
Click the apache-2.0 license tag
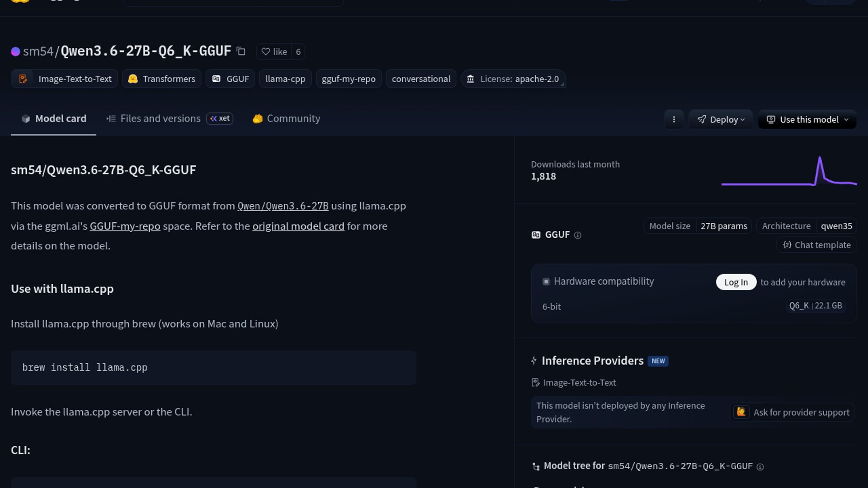coord(513,79)
